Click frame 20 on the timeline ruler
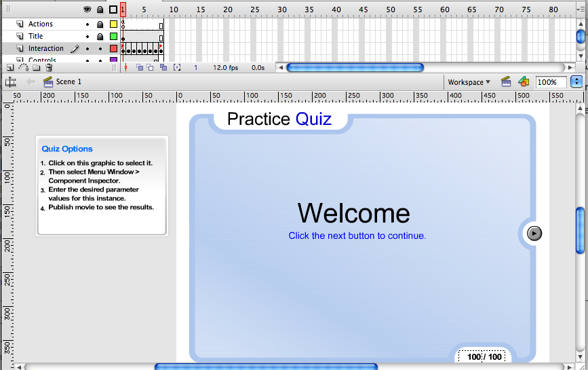 pyautogui.click(x=227, y=10)
